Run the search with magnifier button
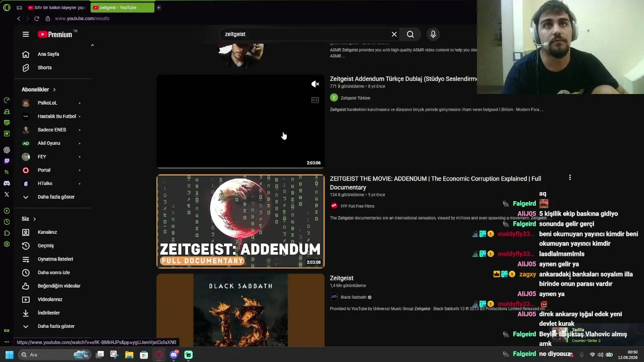The height and width of the screenshot is (362, 644). click(x=411, y=34)
